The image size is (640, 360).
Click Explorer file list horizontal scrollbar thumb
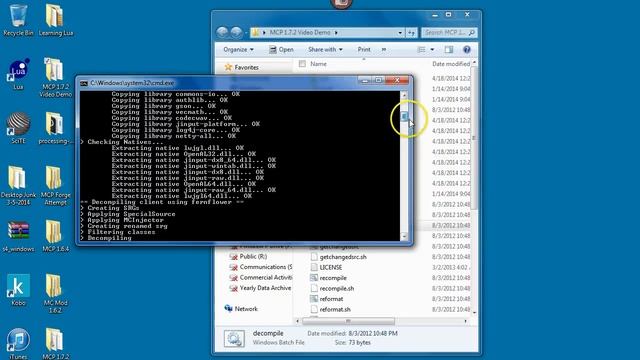point(348,321)
